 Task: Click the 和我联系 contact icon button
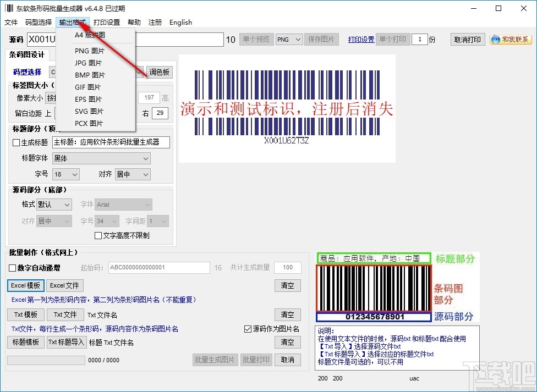pyautogui.click(x=511, y=40)
